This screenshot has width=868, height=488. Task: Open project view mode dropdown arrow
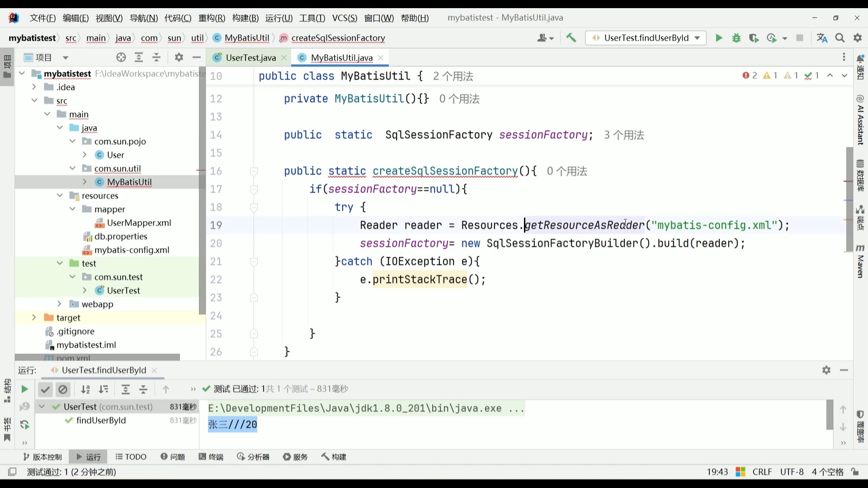coord(66,57)
